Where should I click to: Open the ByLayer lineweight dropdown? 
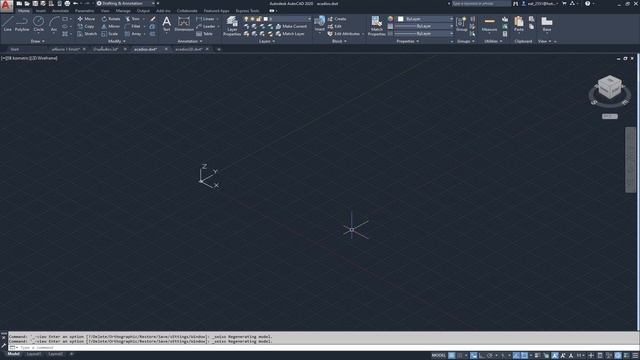[424, 26]
